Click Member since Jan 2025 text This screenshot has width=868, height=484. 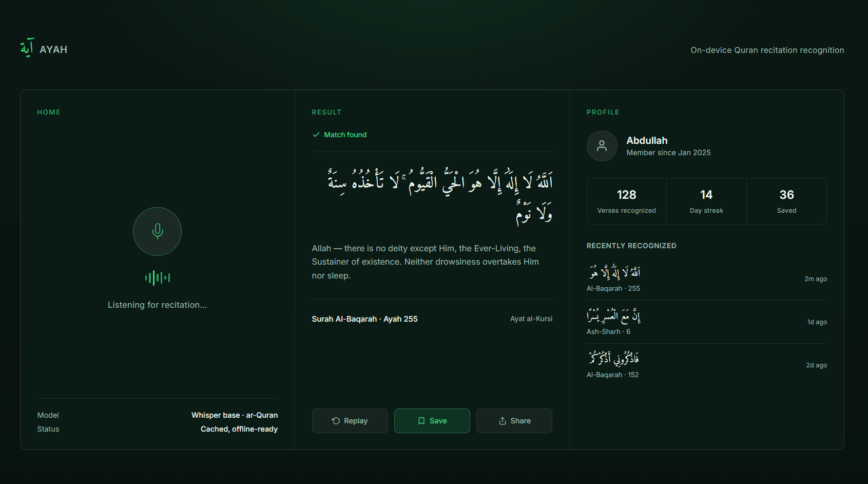tap(668, 153)
